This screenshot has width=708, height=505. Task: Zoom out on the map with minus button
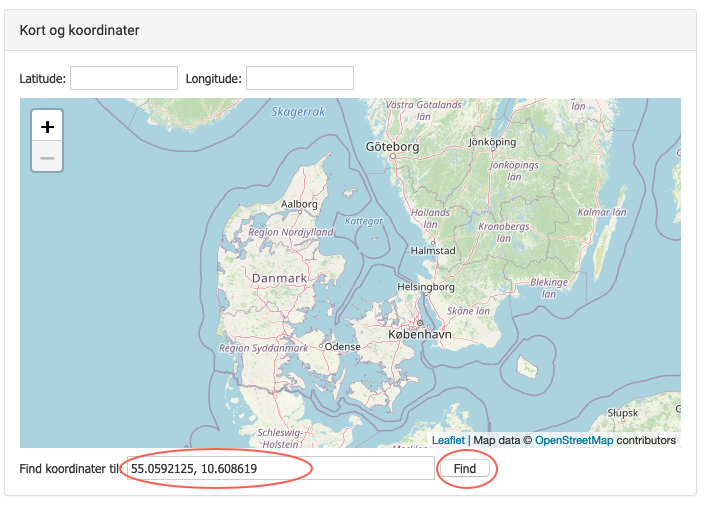[x=47, y=157]
